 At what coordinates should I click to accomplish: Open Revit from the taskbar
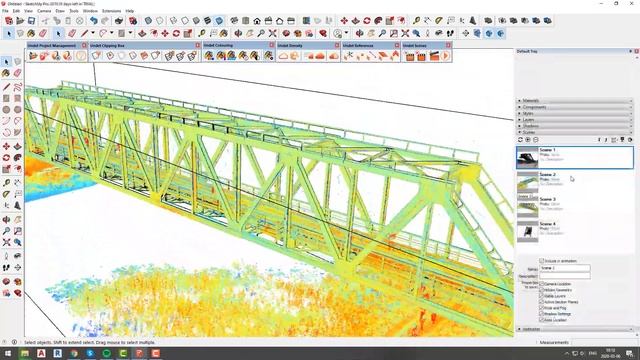pyautogui.click(x=58, y=353)
